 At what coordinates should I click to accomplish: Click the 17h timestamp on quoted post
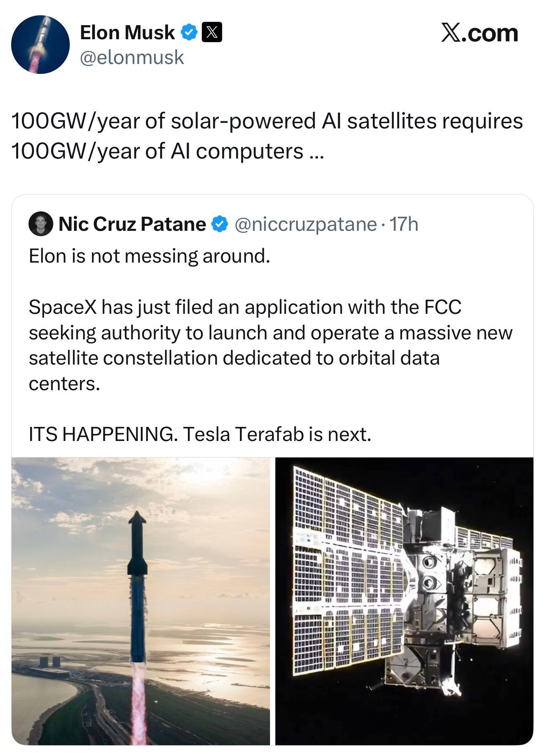point(404,224)
